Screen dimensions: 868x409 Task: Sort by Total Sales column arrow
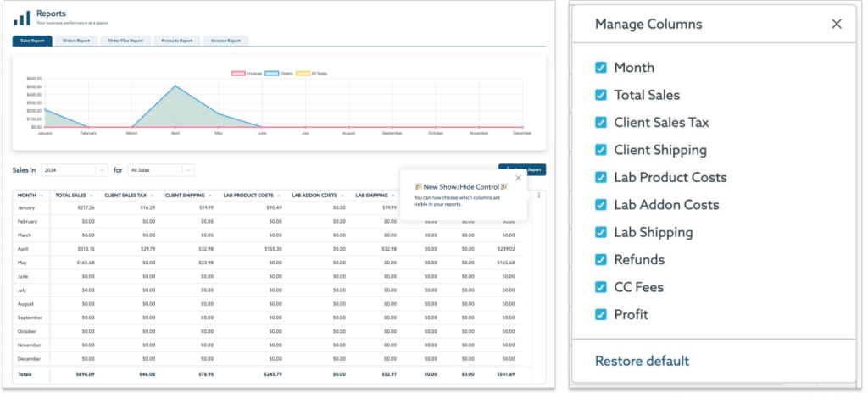tap(92, 196)
